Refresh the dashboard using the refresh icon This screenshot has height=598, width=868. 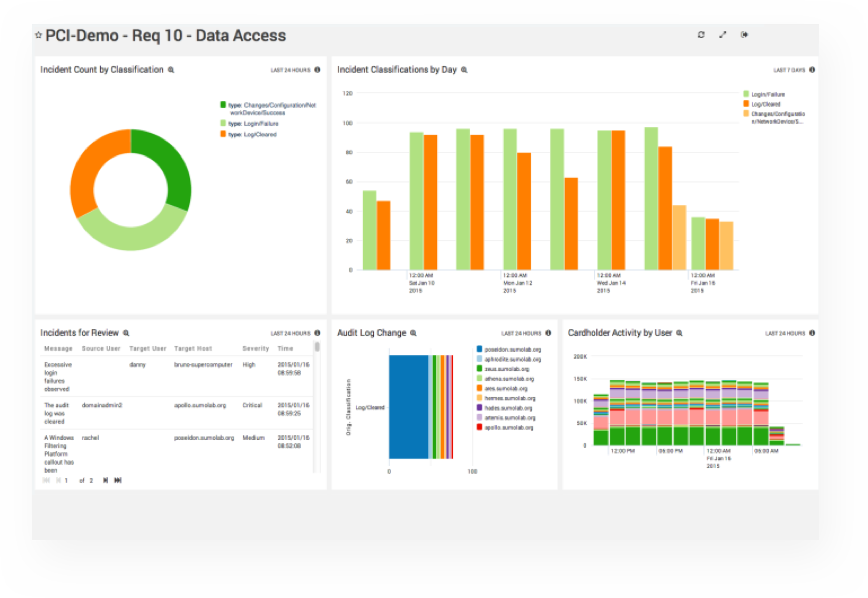coord(701,35)
